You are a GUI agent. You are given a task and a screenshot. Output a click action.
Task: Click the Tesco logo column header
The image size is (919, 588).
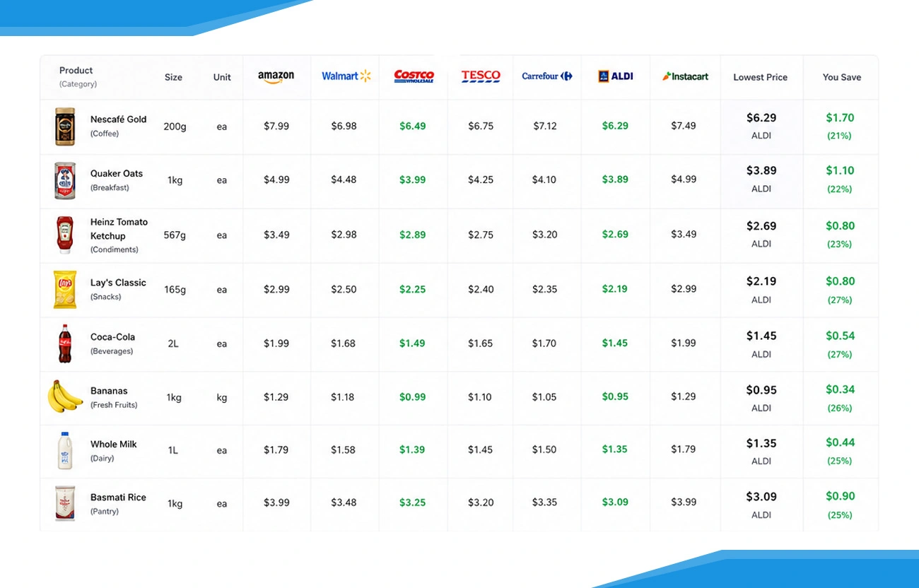[x=481, y=76]
